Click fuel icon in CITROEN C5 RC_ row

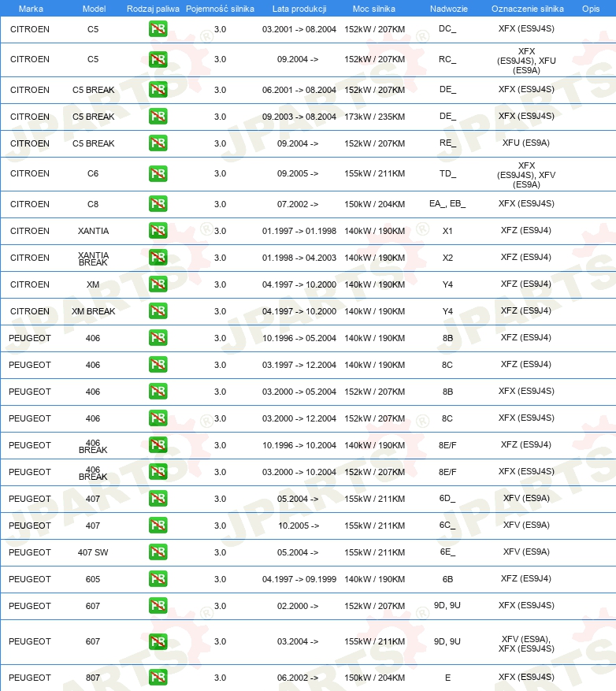pos(158,60)
